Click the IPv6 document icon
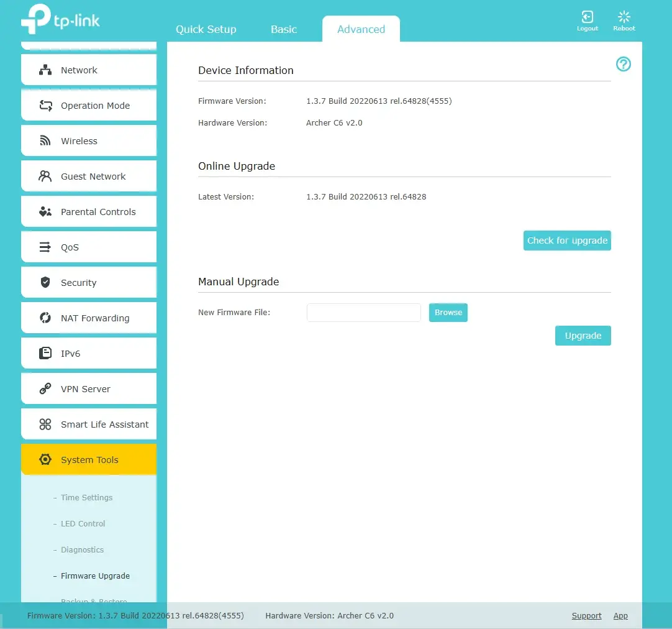Image resolution: width=672 pixels, height=629 pixels. (x=45, y=353)
